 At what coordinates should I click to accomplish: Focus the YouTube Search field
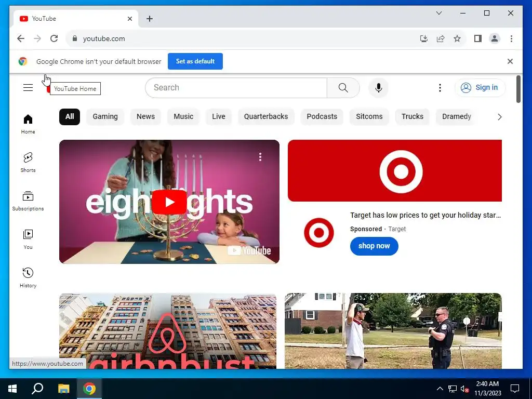click(236, 87)
